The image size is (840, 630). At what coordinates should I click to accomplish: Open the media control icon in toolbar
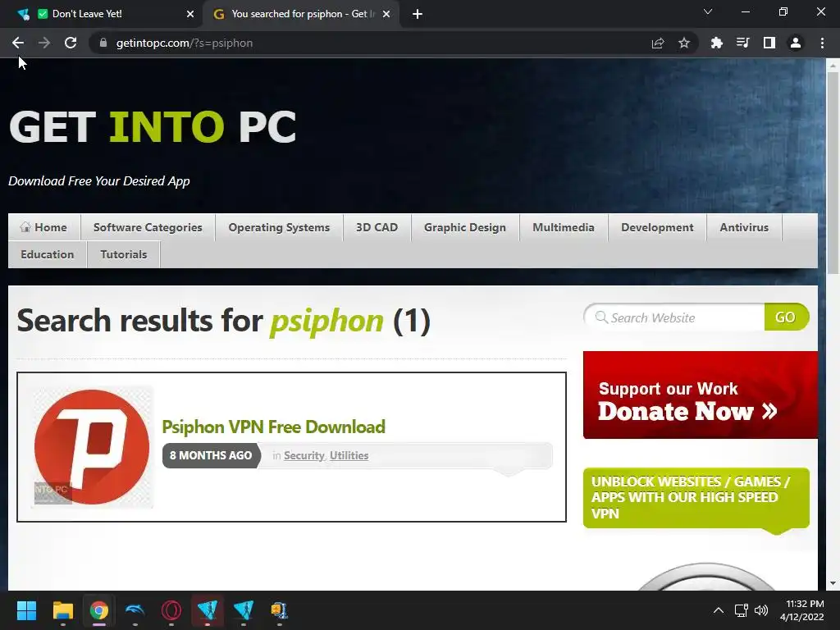[x=742, y=43]
